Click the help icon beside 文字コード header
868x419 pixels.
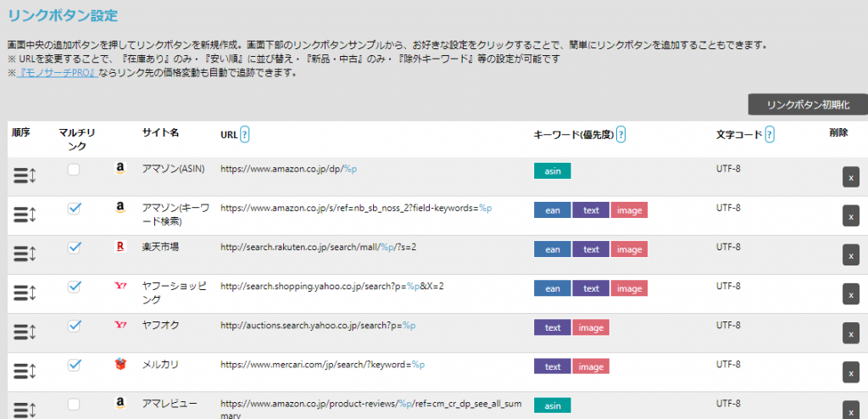pos(770,134)
